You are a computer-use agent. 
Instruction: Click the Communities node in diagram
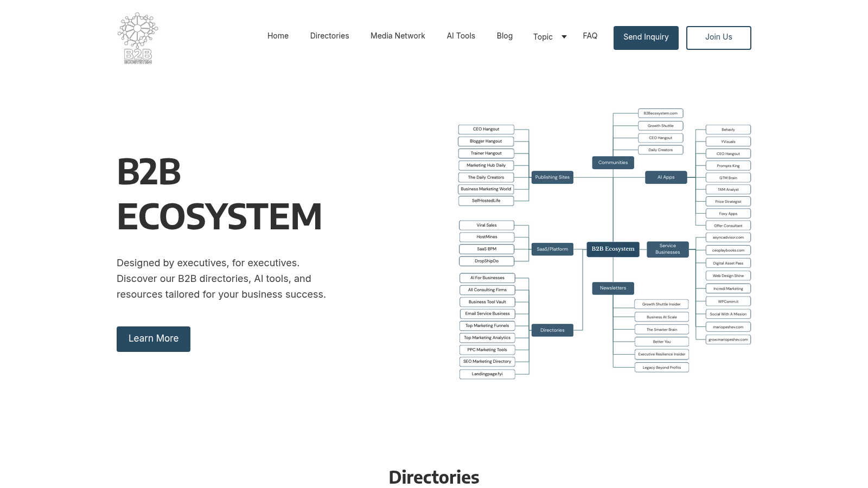tap(613, 163)
